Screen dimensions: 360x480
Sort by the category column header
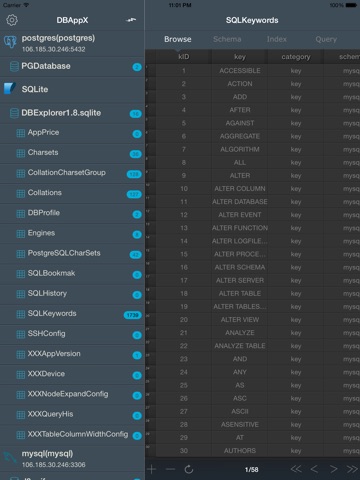tap(296, 57)
